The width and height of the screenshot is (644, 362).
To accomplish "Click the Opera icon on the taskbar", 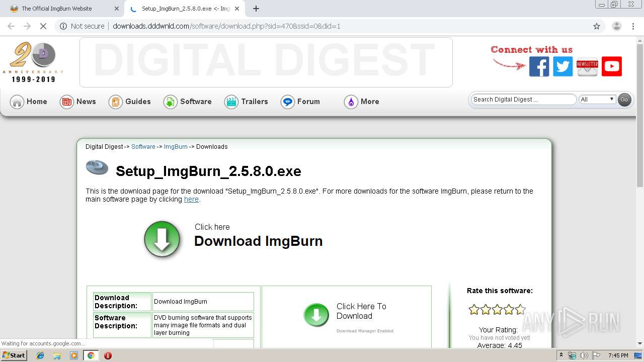I will (x=108, y=355).
